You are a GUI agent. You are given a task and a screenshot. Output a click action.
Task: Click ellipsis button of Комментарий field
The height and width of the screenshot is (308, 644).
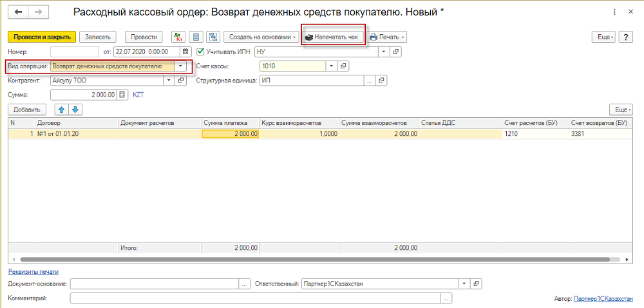446,298
